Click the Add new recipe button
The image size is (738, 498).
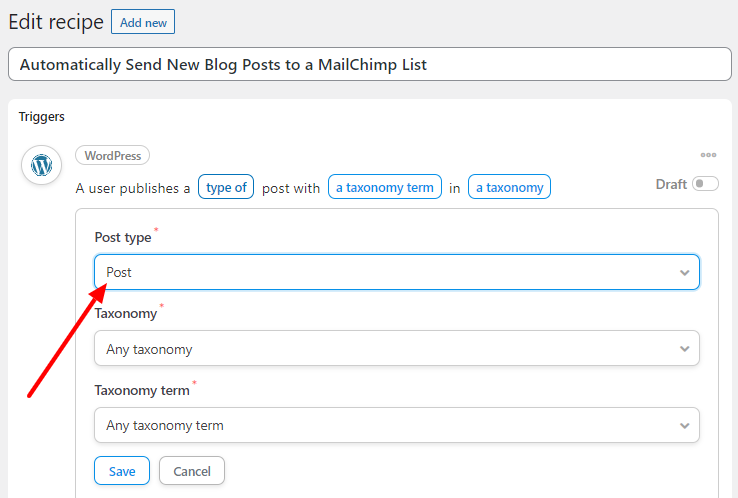(x=143, y=22)
